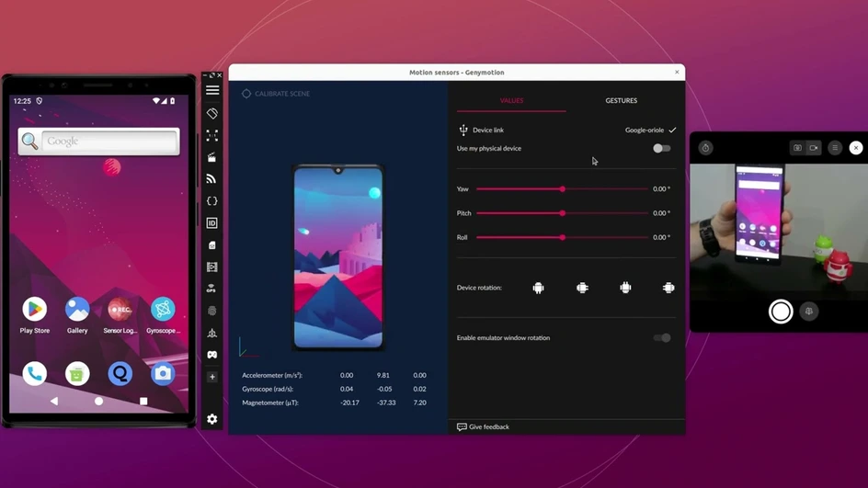Launch the Gallery app on the emulator
Screen dimensions: 868x488
tap(77, 310)
